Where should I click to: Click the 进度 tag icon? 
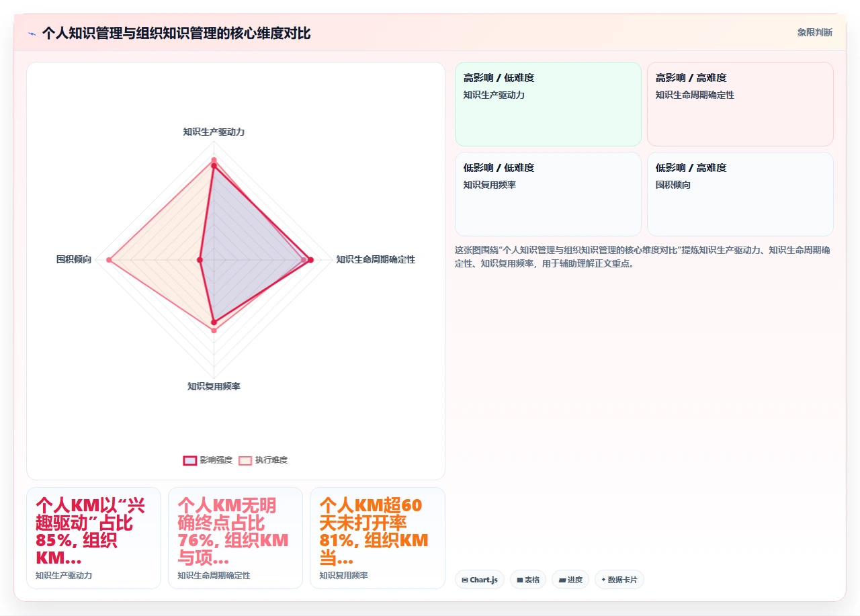coord(562,580)
